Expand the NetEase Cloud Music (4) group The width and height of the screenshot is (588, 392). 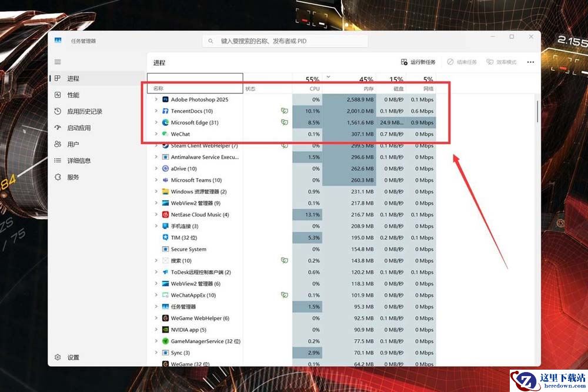click(156, 215)
